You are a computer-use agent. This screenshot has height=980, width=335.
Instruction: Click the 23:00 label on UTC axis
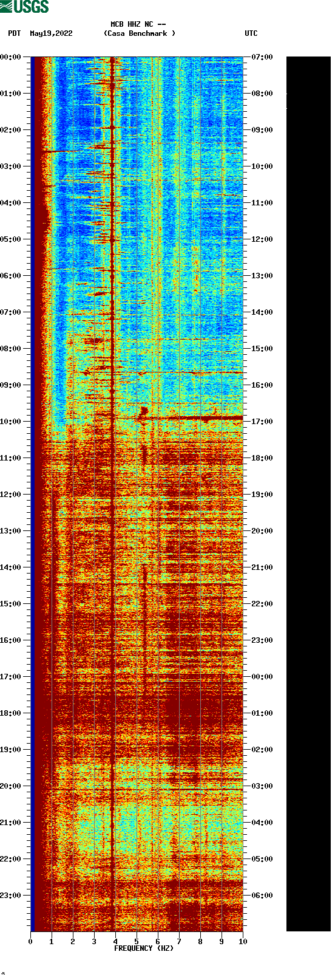(262, 640)
